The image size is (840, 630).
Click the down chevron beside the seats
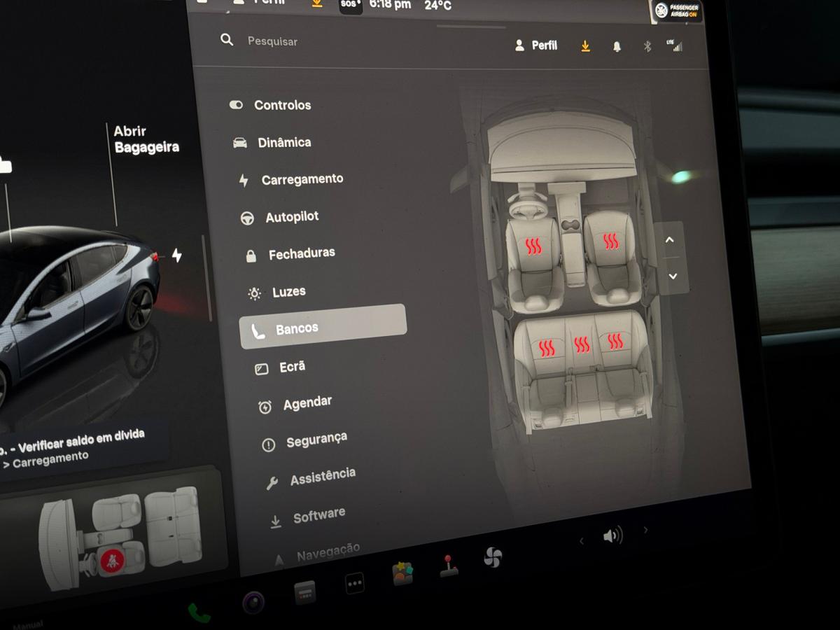pos(673,276)
